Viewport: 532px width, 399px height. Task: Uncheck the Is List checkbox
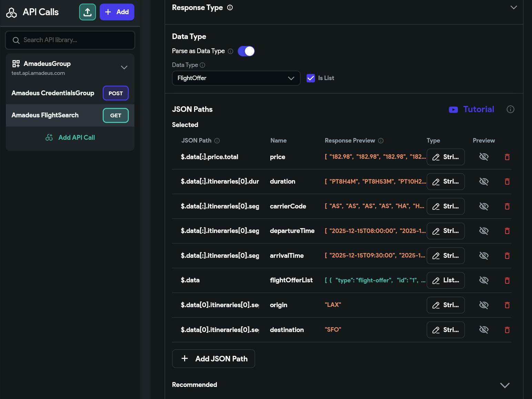[311, 78]
